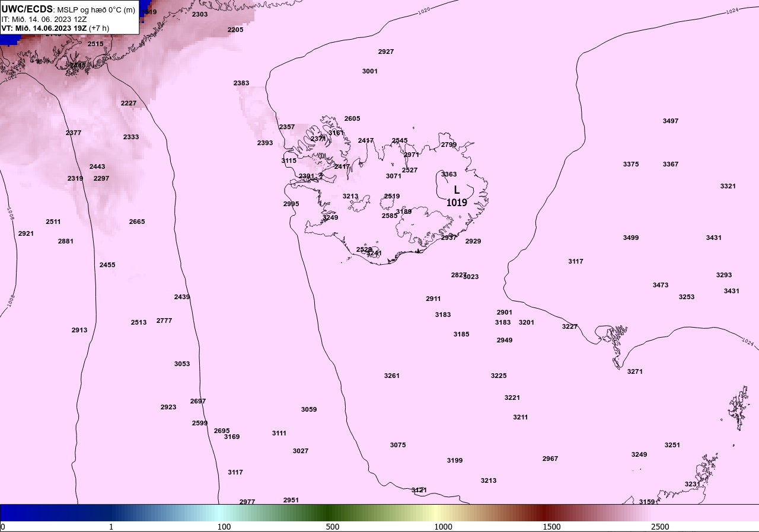
Task: Click the value 3231 near Orkney islands
Action: [x=693, y=484]
